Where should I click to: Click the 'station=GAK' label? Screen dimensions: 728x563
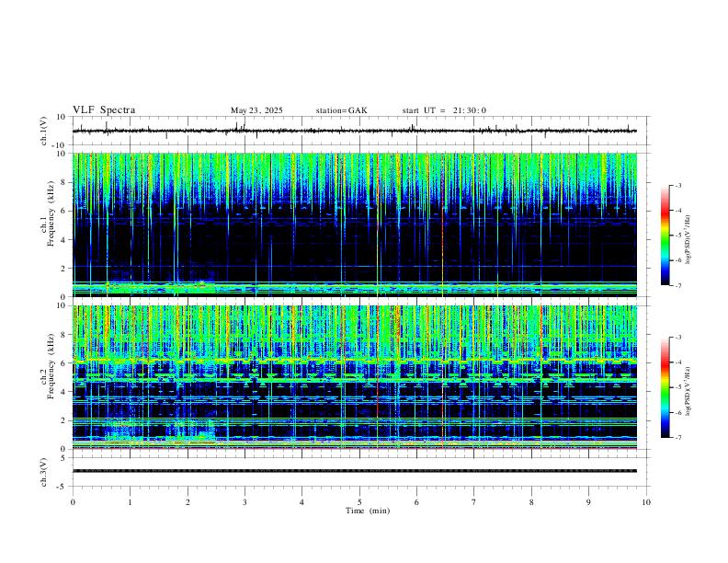(341, 110)
